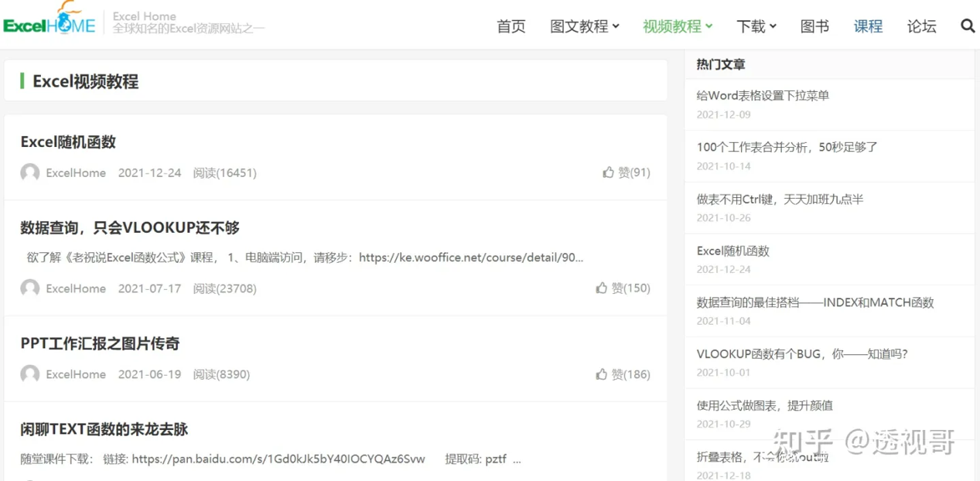Image resolution: width=980 pixels, height=481 pixels.
Task: Open hot article INDEX和MATCH函数
Action: click(815, 302)
